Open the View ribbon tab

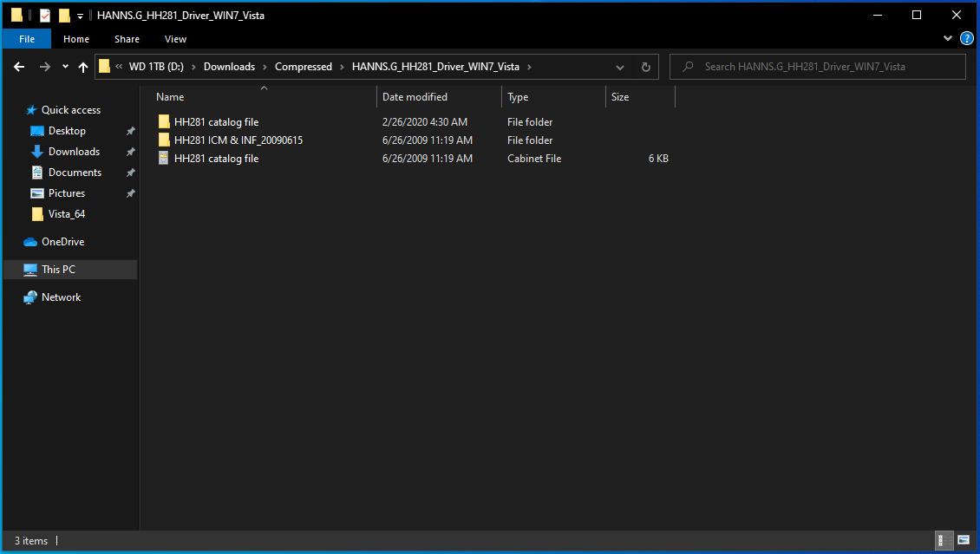click(176, 39)
